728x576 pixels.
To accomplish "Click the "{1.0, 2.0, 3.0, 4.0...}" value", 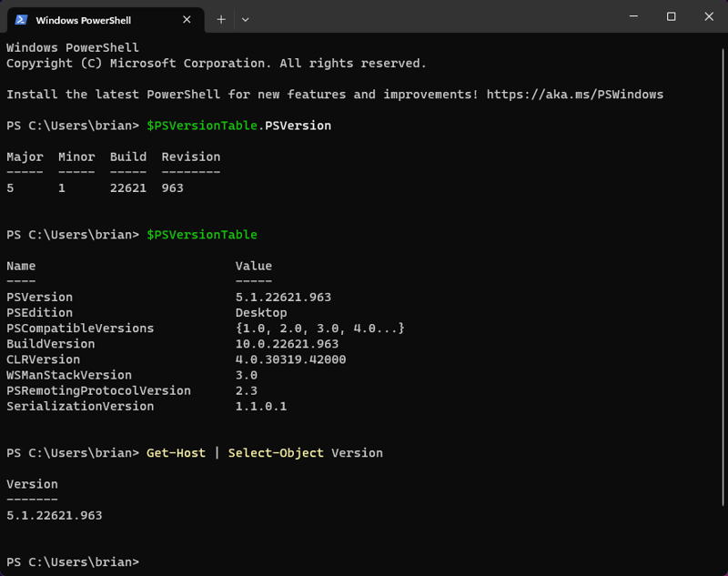I will pos(320,328).
